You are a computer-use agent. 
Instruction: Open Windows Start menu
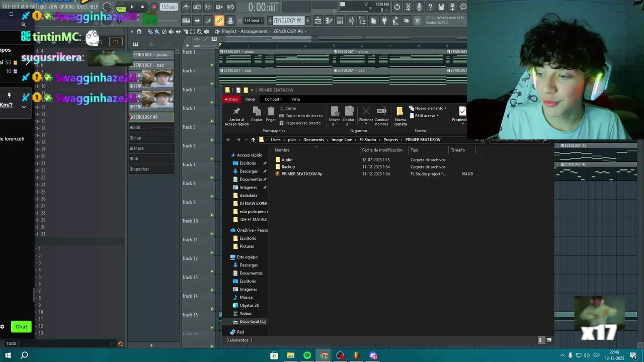tap(8, 355)
